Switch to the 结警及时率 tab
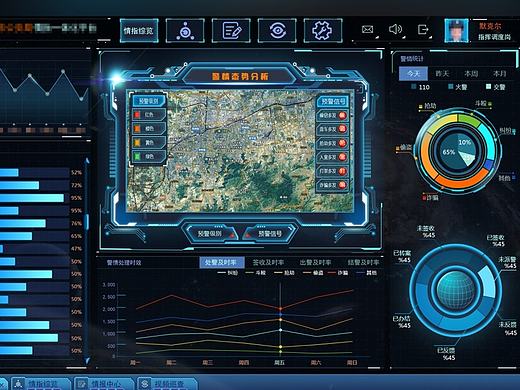520x390 pixels. 363,262
